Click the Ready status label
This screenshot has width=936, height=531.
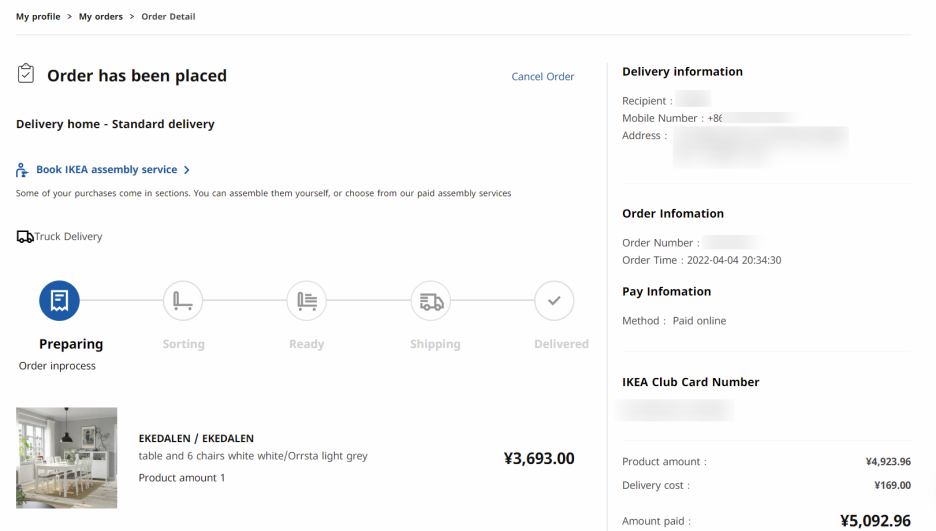click(307, 344)
